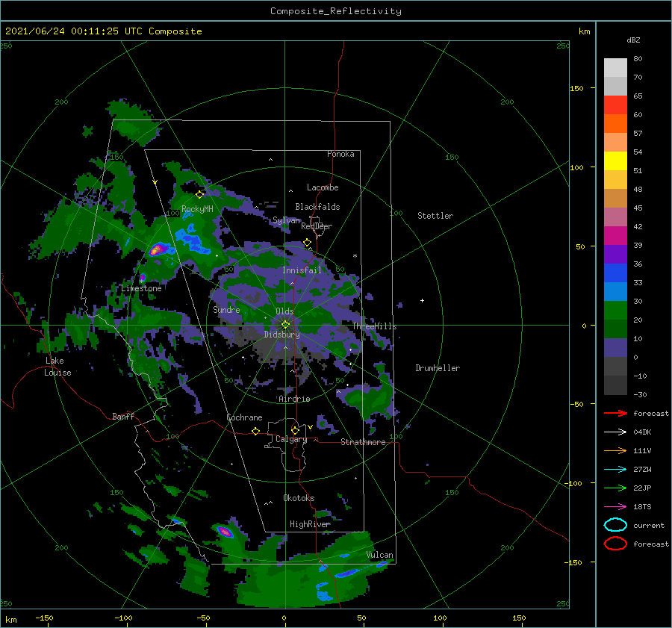
Task: Click the white 04DK arrow legend icon
Action: click(x=615, y=432)
